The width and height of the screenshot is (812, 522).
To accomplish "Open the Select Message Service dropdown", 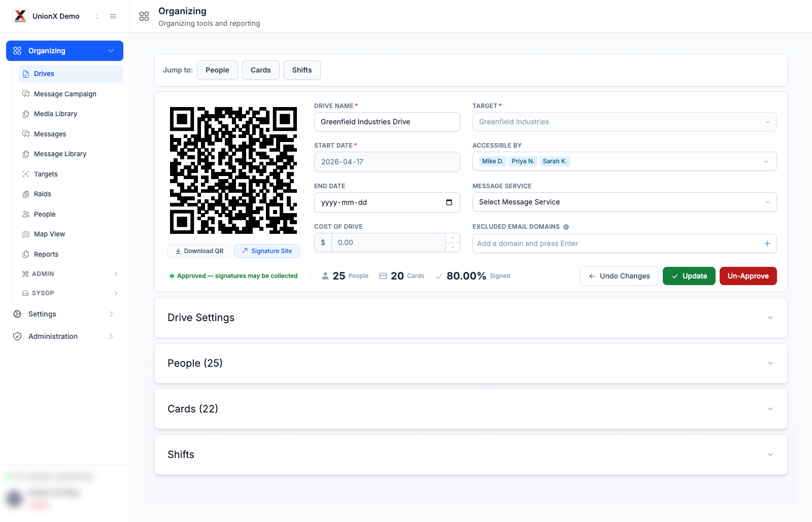I will [x=625, y=202].
